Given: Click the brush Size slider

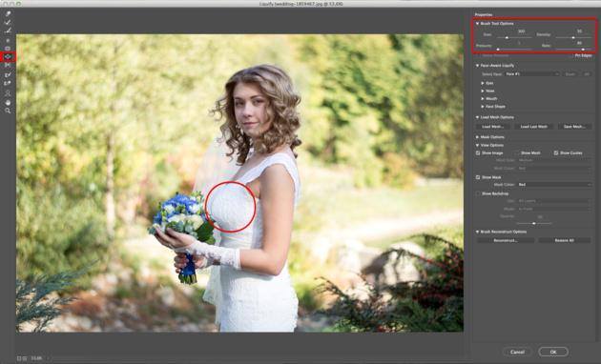Looking at the screenshot, I should point(514,37).
